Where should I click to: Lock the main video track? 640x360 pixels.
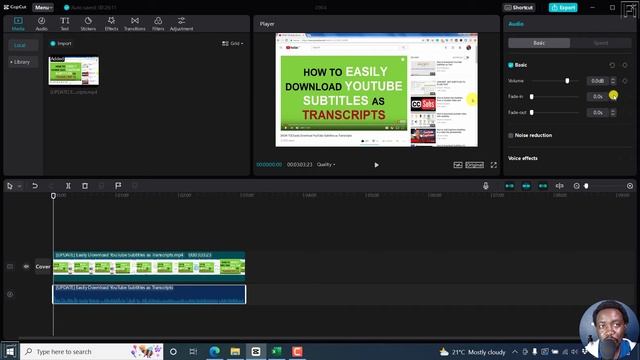point(10,267)
